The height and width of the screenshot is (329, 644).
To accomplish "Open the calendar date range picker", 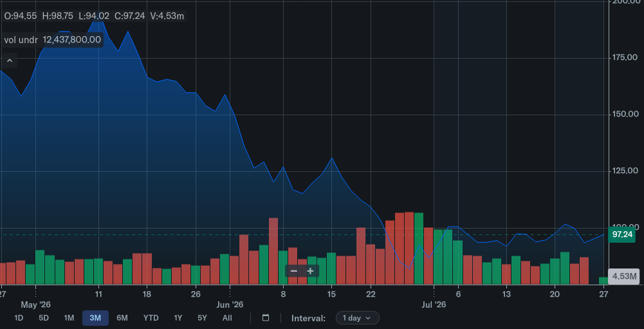I will (266, 318).
